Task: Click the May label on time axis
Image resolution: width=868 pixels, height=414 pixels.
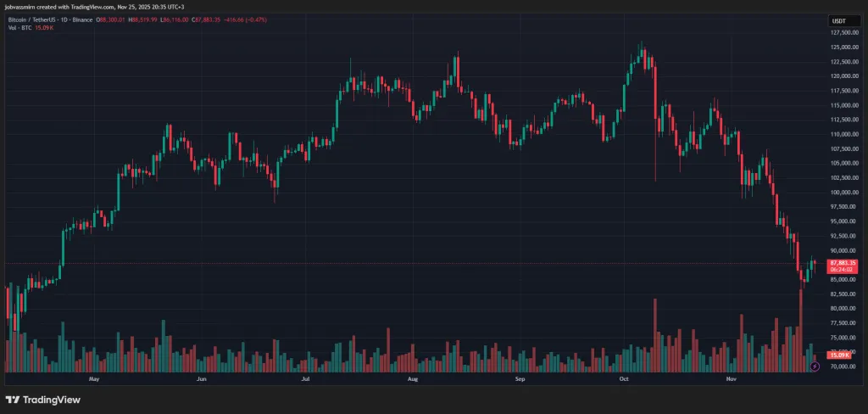Action: pos(94,379)
